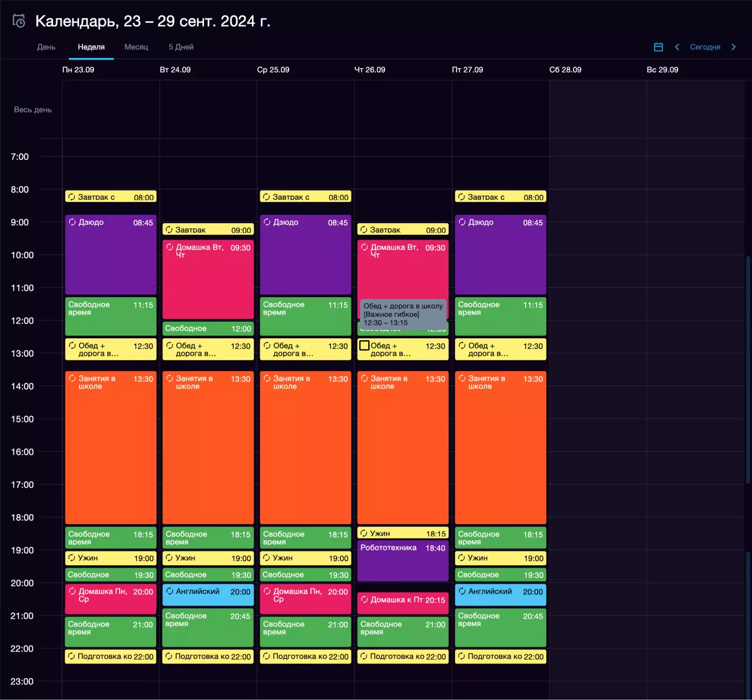Open Tuesday's Ужин 19:00 event
Image resolution: width=752 pixels, height=700 pixels.
coord(208,558)
